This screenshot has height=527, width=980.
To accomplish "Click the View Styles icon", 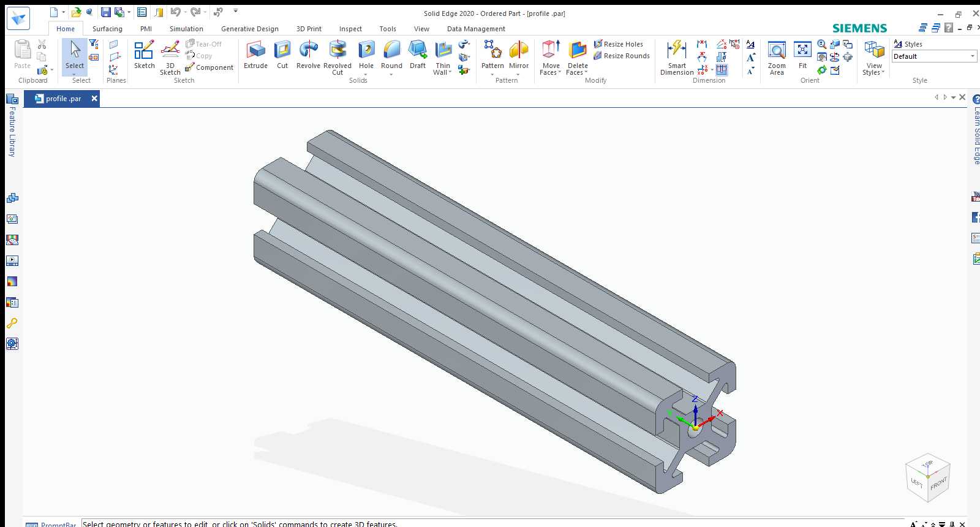I will 874,50.
